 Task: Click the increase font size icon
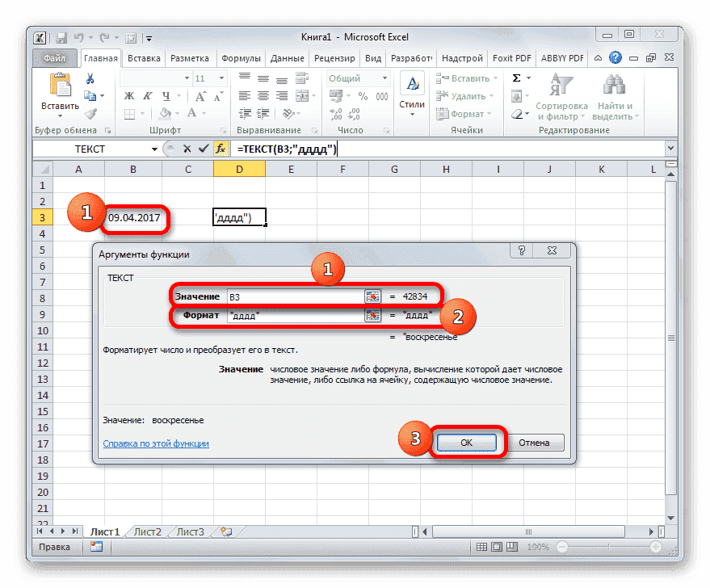(x=200, y=96)
